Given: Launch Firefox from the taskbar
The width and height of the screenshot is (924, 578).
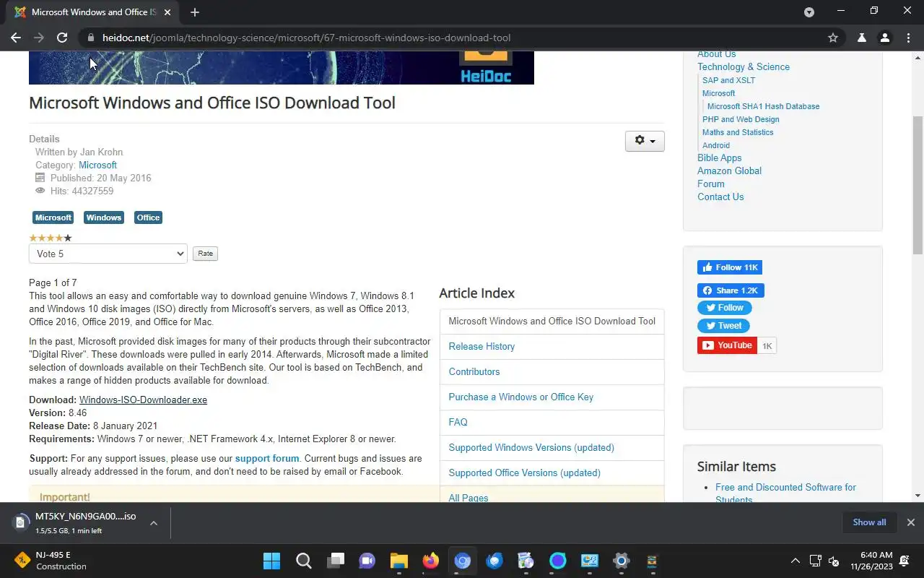Looking at the screenshot, I should (431, 561).
